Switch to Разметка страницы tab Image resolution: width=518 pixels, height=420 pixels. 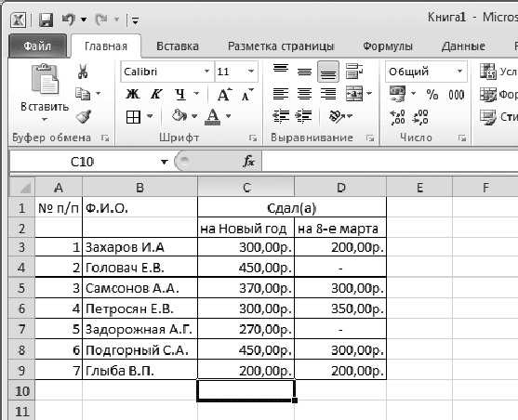[281, 46]
